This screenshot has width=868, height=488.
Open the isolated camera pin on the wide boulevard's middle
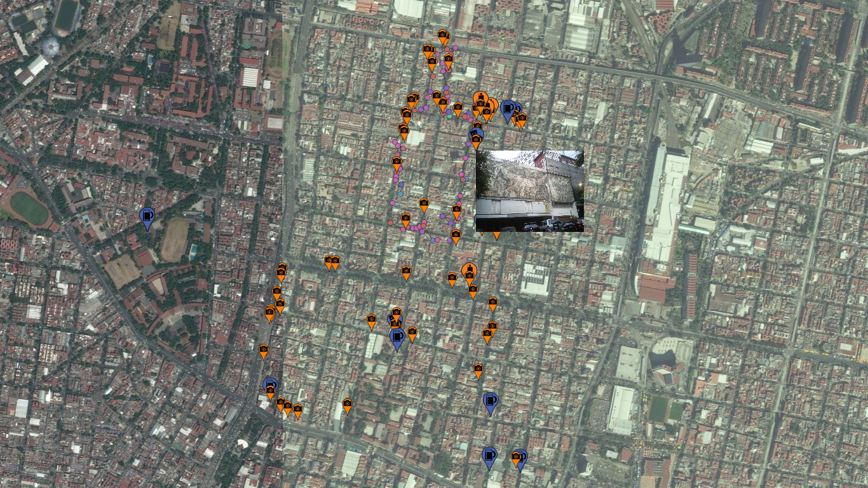264,351
